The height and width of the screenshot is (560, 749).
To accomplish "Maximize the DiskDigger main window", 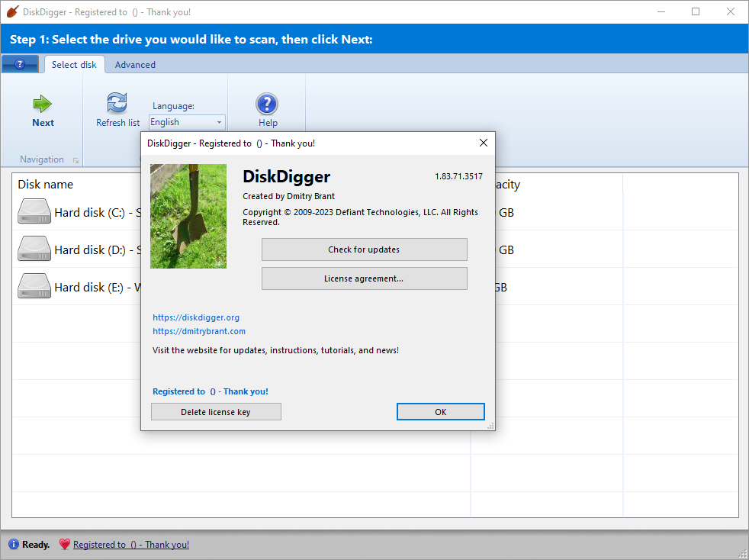I will (696, 12).
